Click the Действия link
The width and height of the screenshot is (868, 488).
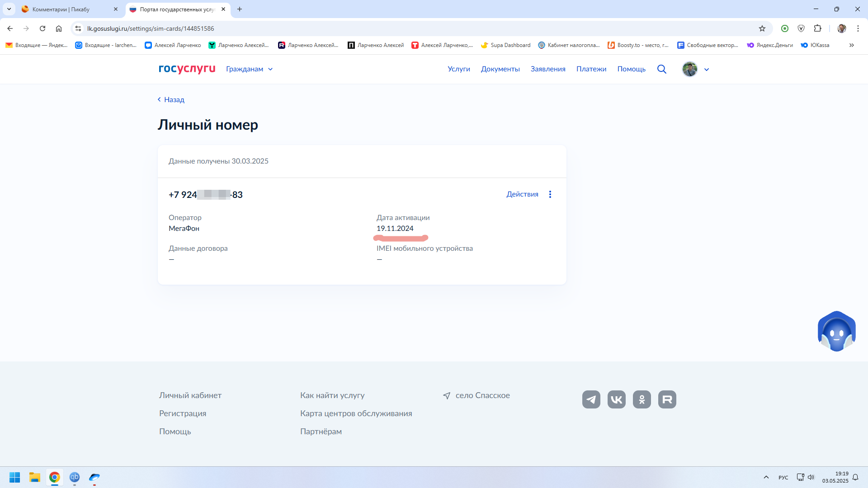point(522,194)
